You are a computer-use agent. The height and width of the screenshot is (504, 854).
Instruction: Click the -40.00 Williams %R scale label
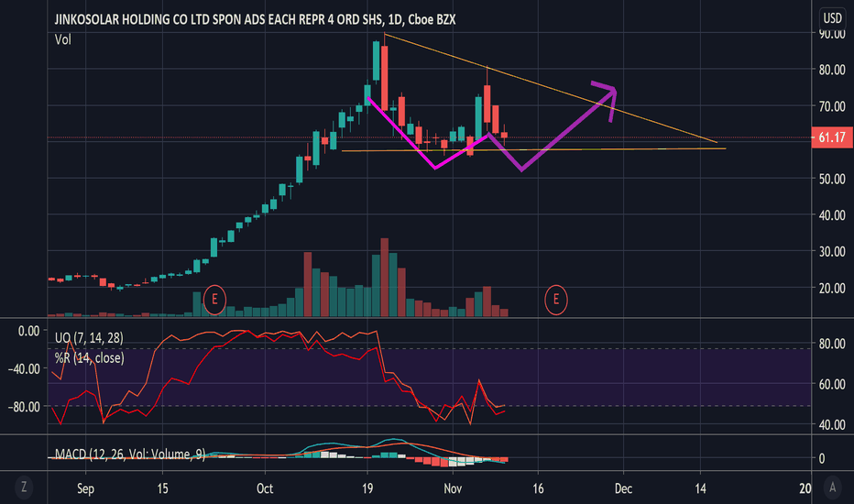click(x=24, y=369)
